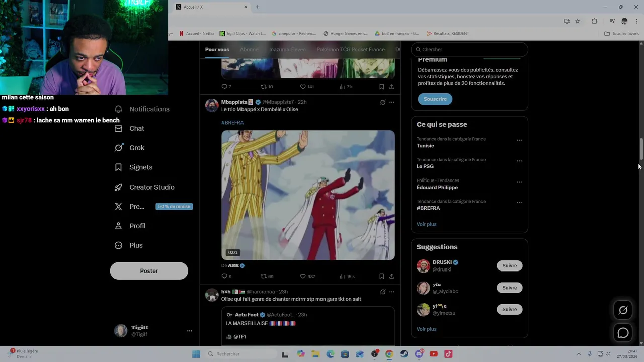Bookmark the Mbappista tweet
This screenshot has width=644, height=362.
click(x=382, y=276)
